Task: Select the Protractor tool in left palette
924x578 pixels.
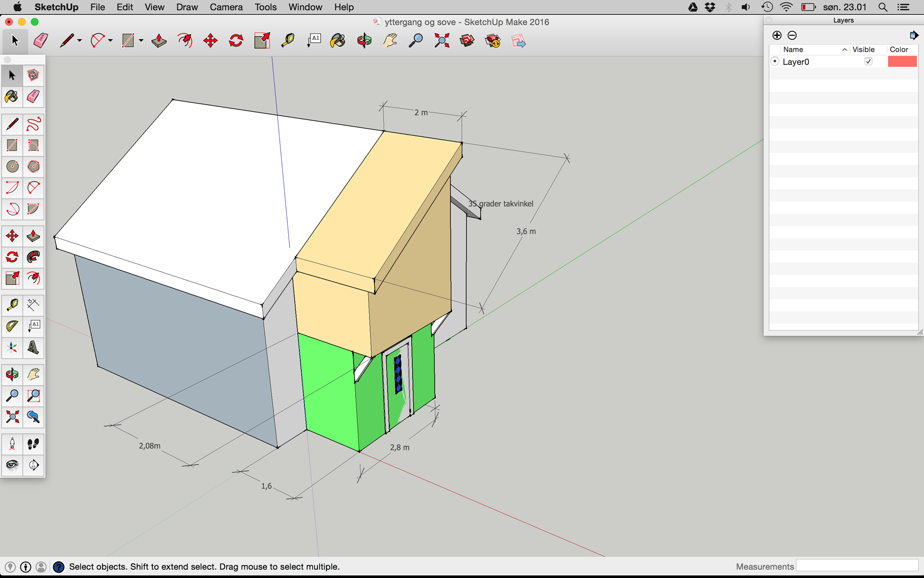Action: click(x=12, y=326)
